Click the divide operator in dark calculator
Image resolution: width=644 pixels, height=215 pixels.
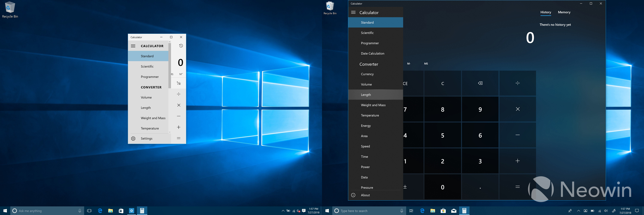click(x=517, y=83)
